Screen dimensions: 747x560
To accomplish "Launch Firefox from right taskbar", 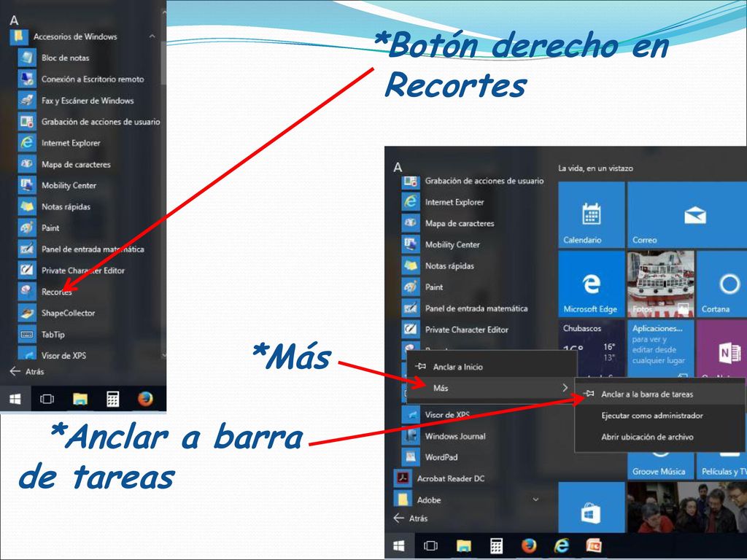I will pyautogui.click(x=529, y=545).
